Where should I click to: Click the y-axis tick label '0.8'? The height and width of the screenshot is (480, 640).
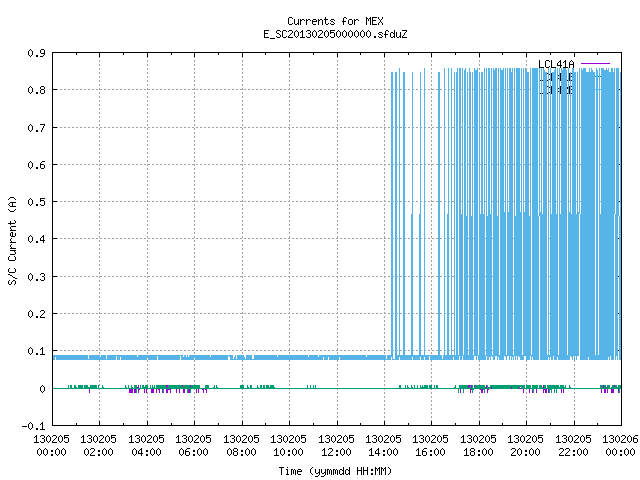click(x=36, y=90)
